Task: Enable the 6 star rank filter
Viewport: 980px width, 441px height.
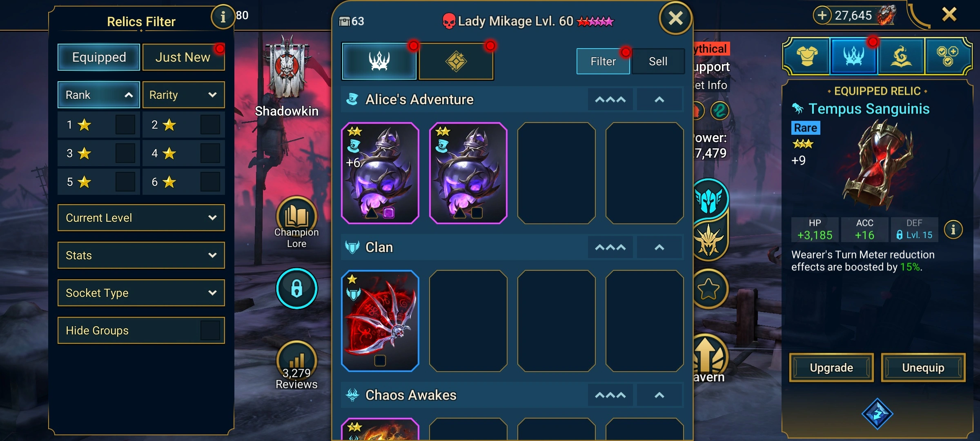Action: pyautogui.click(x=210, y=182)
